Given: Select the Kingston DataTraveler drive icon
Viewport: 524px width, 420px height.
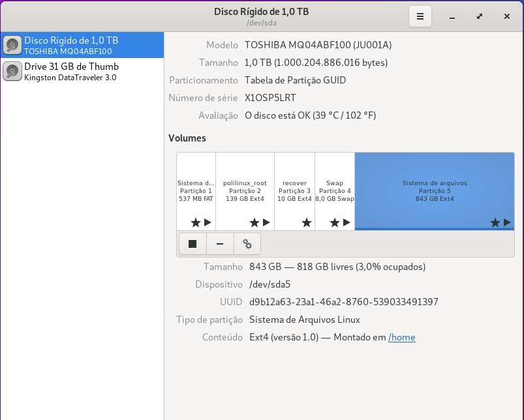Looking at the screenshot, I should point(12,71).
